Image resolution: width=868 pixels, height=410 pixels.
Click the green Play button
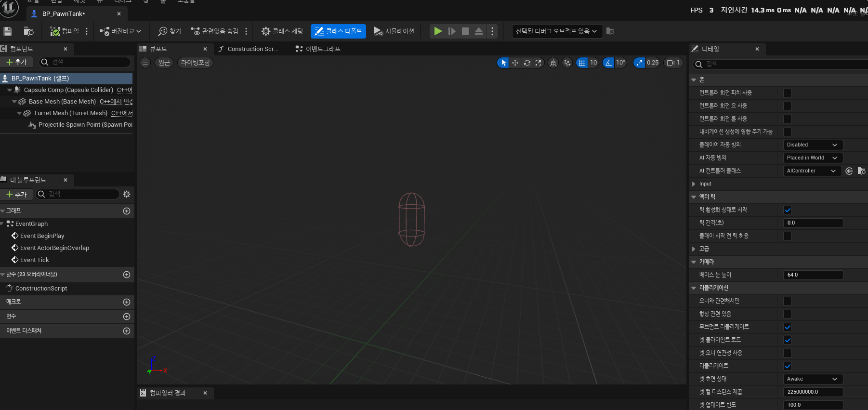point(438,31)
